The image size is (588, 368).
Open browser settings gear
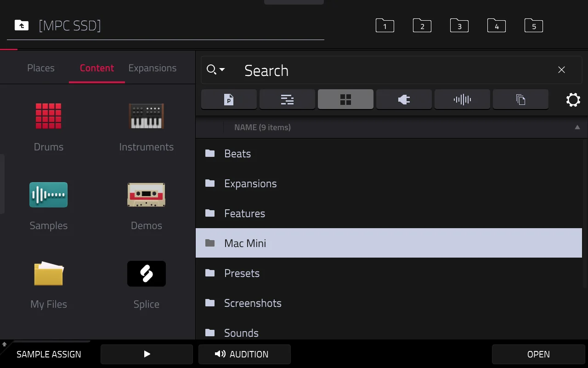573,100
